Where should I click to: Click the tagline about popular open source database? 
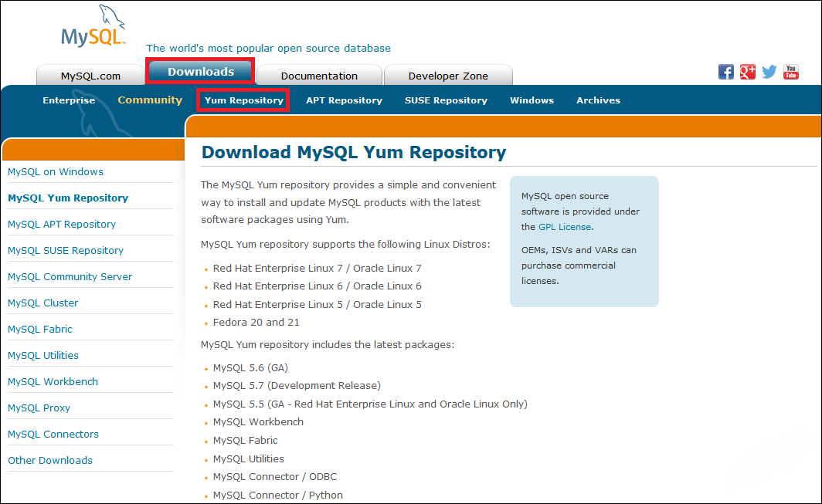tap(268, 48)
